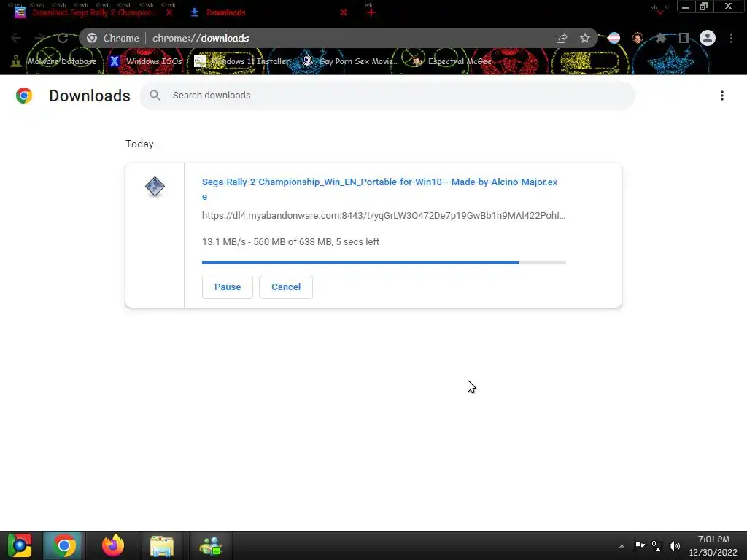The height and width of the screenshot is (560, 747).
Task: Close the Download Sega Rally 2 tab
Action: (x=169, y=12)
